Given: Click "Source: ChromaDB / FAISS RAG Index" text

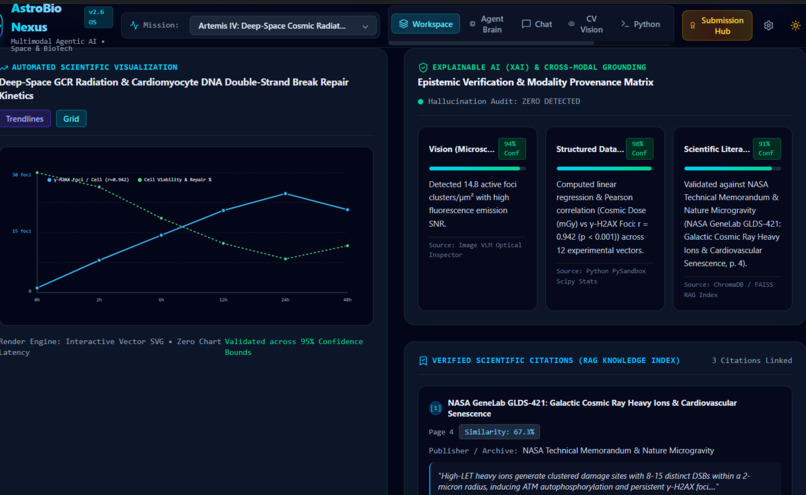Looking at the screenshot, I should pos(728,289).
